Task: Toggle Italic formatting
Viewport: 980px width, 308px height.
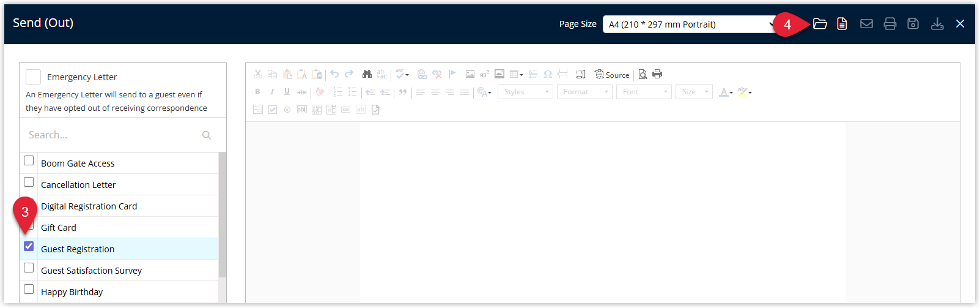Action: click(272, 92)
